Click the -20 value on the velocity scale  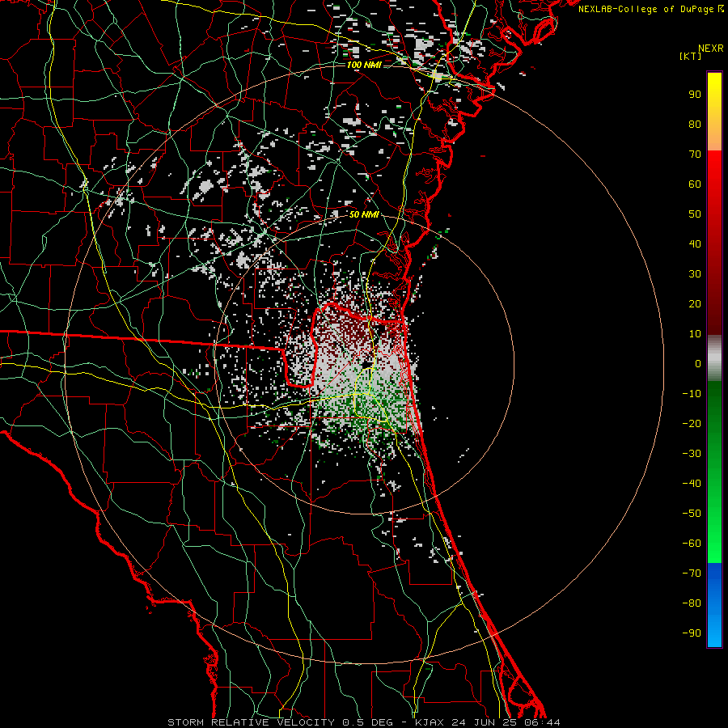click(692, 423)
